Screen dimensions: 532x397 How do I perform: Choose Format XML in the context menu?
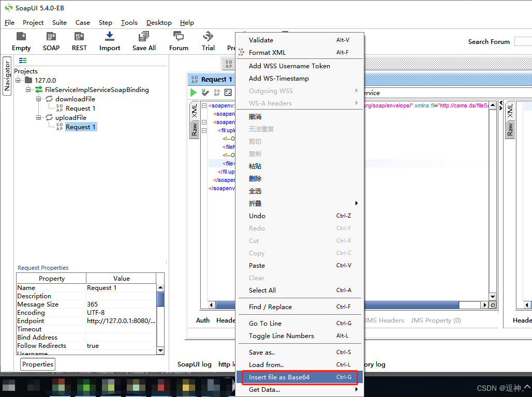300,52
